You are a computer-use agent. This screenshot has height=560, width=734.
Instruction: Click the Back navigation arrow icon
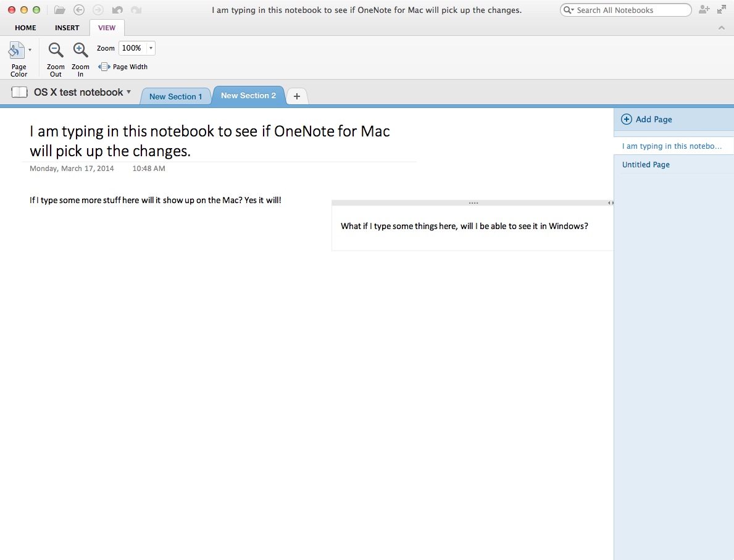coord(79,9)
